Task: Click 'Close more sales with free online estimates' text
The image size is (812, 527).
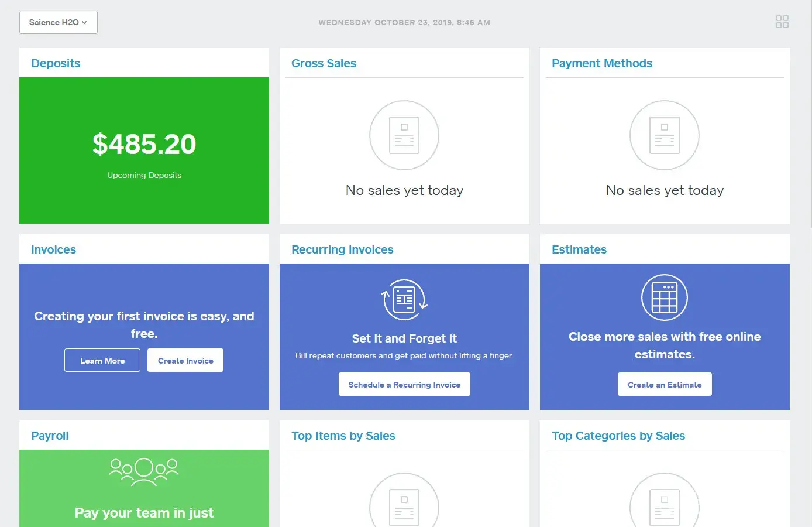Action: [665, 345]
